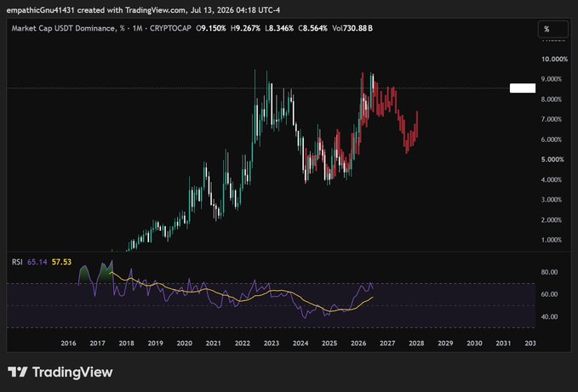Image resolution: width=578 pixels, height=392 pixels.
Task: Click the 2017 time axis label
Action: tap(97, 343)
